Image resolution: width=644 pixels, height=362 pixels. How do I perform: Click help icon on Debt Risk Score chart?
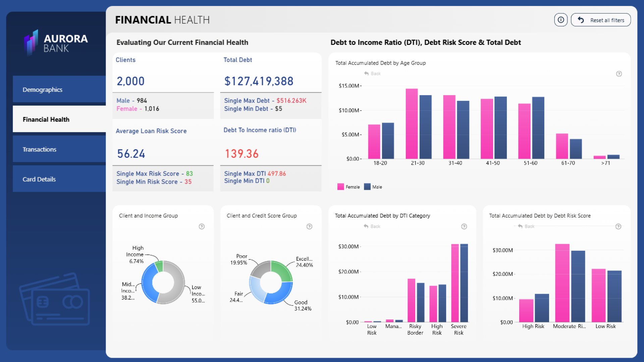tap(618, 227)
